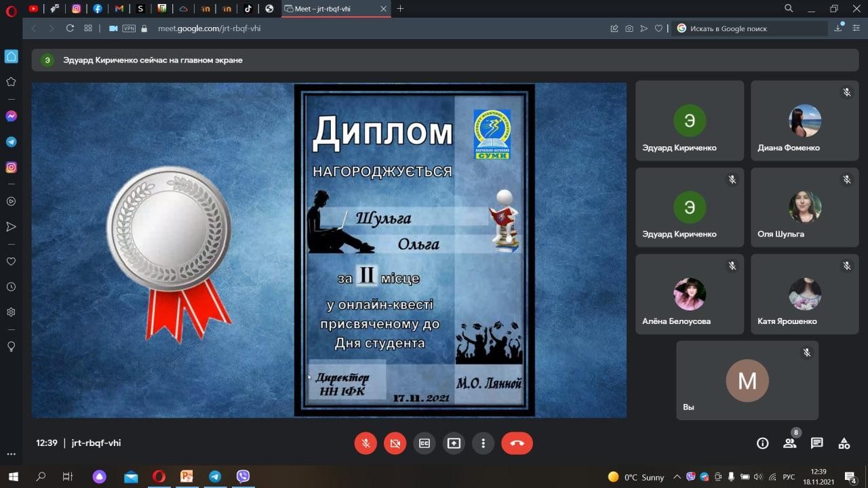Open PowerPoint from the Windows taskbar
Image resolution: width=868 pixels, height=488 pixels.
[x=186, y=476]
